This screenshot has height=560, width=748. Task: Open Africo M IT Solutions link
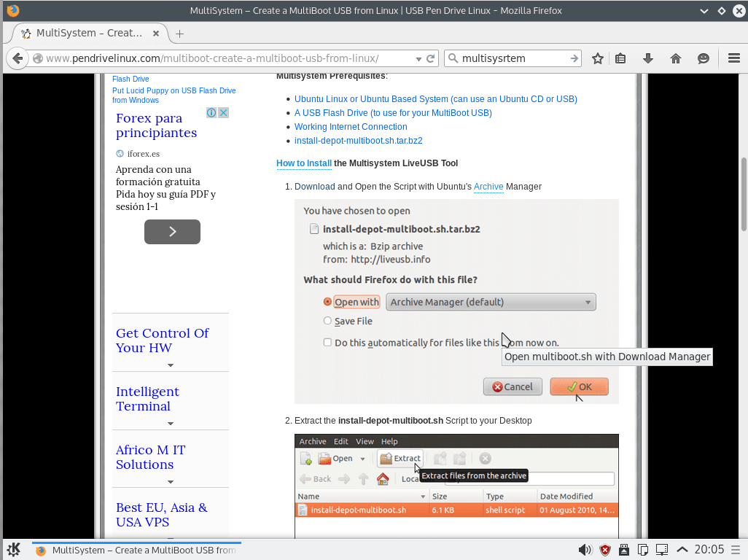(150, 457)
